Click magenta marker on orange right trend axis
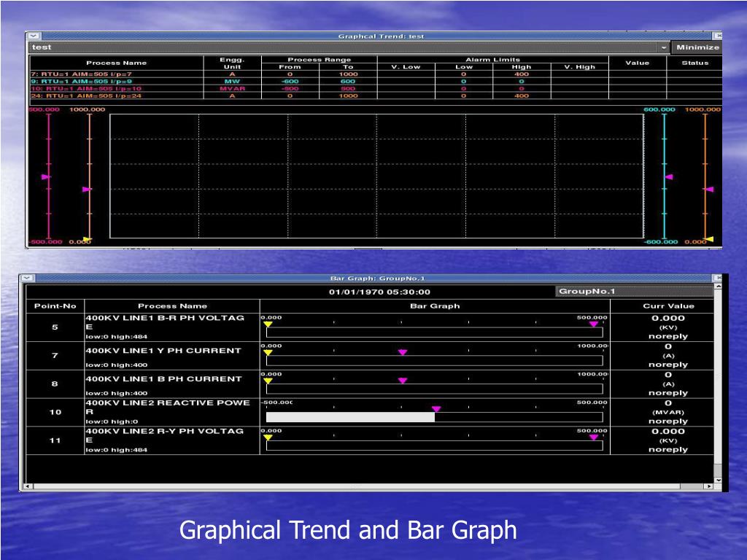 (x=709, y=189)
